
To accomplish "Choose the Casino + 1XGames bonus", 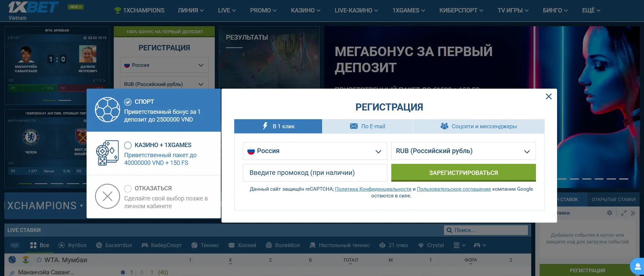I will [x=128, y=145].
